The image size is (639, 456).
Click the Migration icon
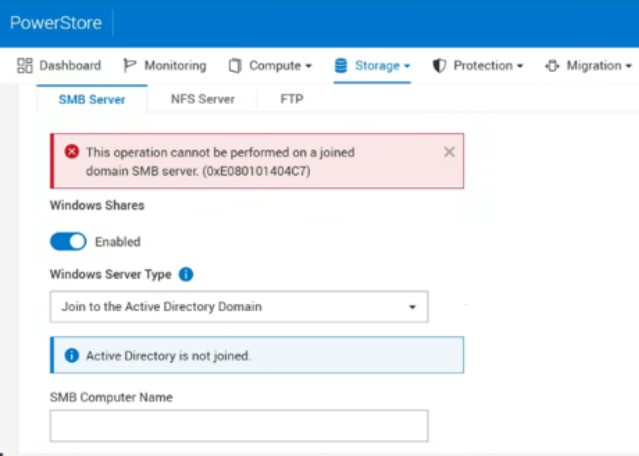(x=552, y=66)
